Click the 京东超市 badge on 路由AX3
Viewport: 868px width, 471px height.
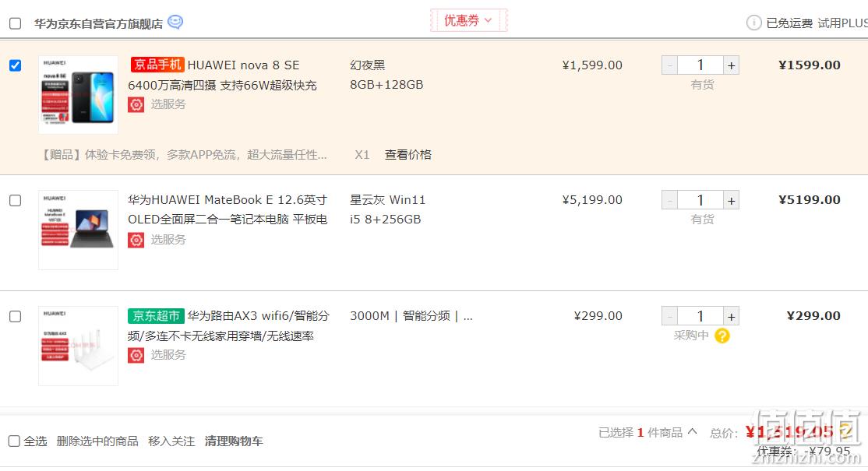(x=156, y=315)
